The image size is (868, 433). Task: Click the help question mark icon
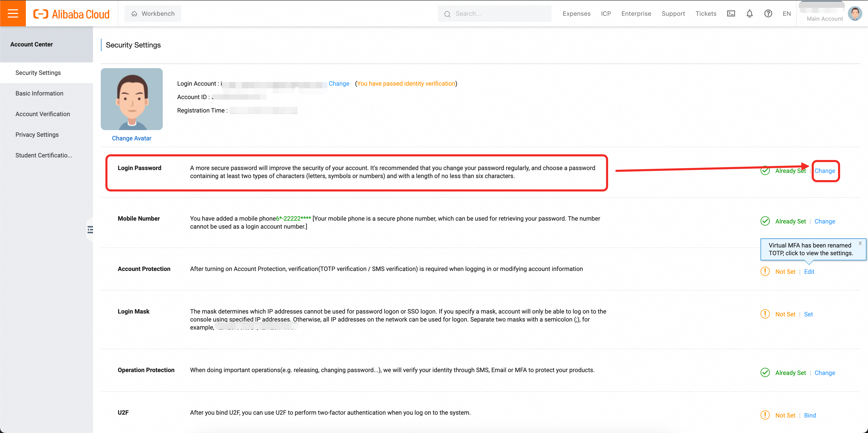pyautogui.click(x=768, y=13)
